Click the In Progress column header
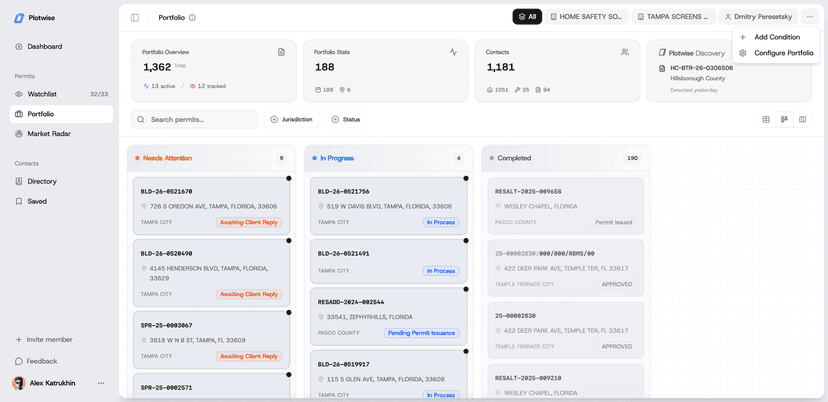 [388, 158]
